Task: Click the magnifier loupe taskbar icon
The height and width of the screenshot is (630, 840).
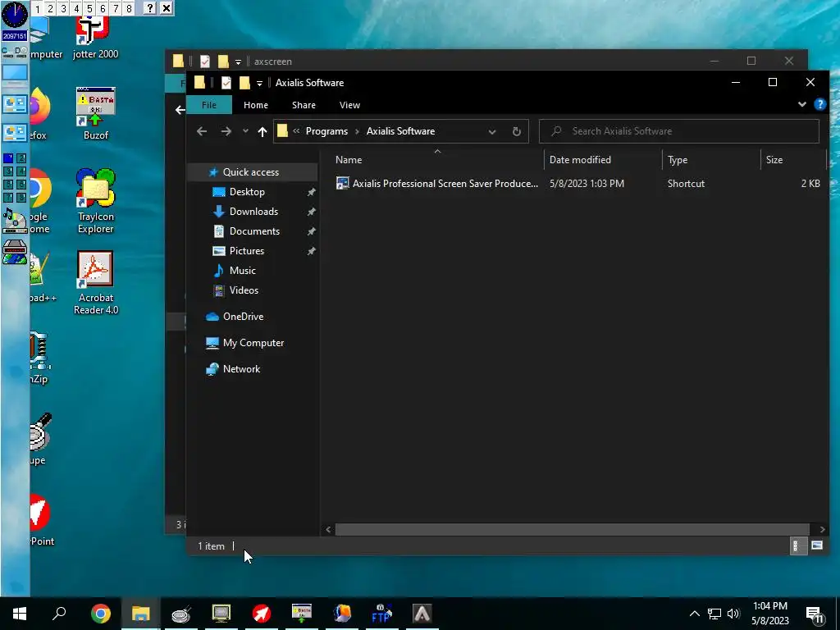Action: [x=181, y=614]
